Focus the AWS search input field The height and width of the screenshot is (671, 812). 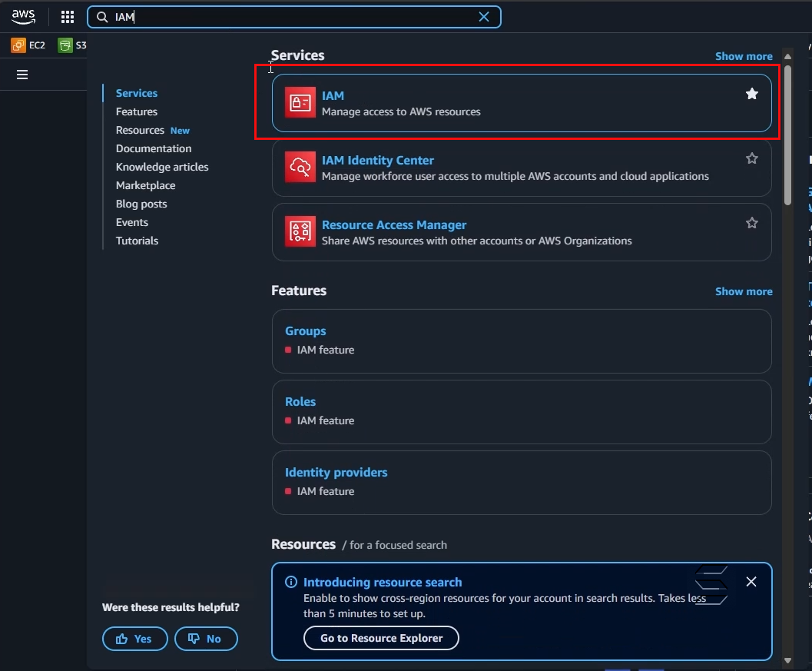(x=293, y=17)
